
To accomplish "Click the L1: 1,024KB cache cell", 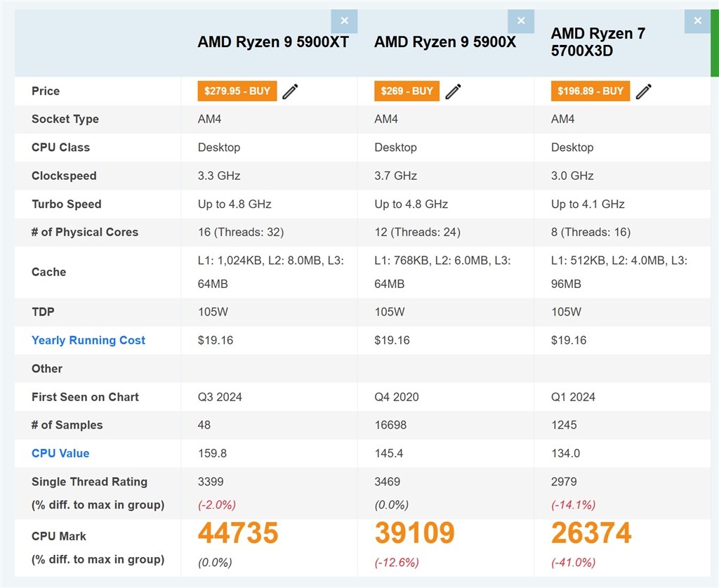I will (270, 272).
